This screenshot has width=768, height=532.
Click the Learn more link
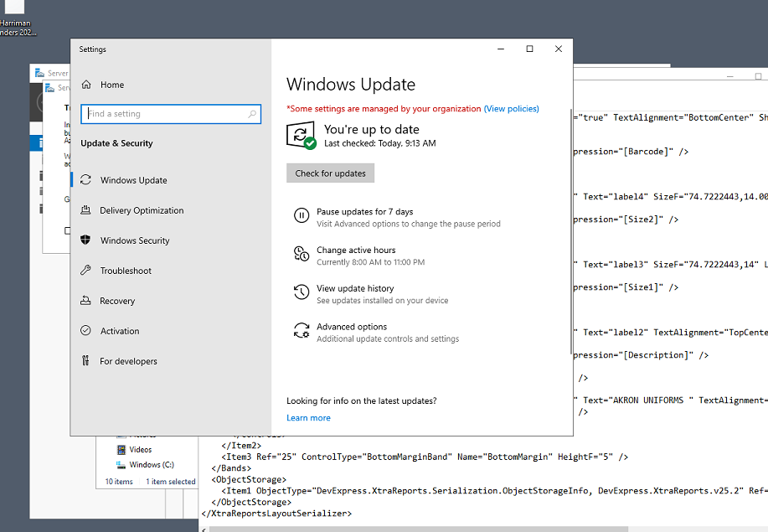[308, 418]
